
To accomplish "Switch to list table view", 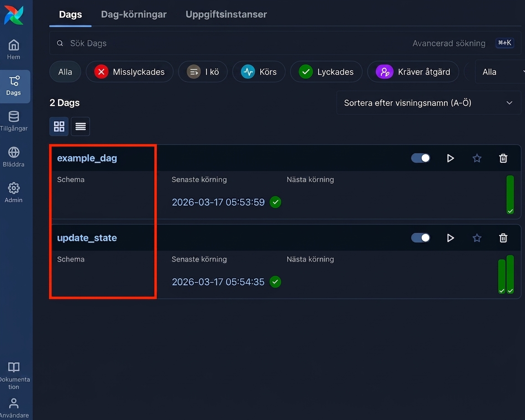I will coord(80,126).
